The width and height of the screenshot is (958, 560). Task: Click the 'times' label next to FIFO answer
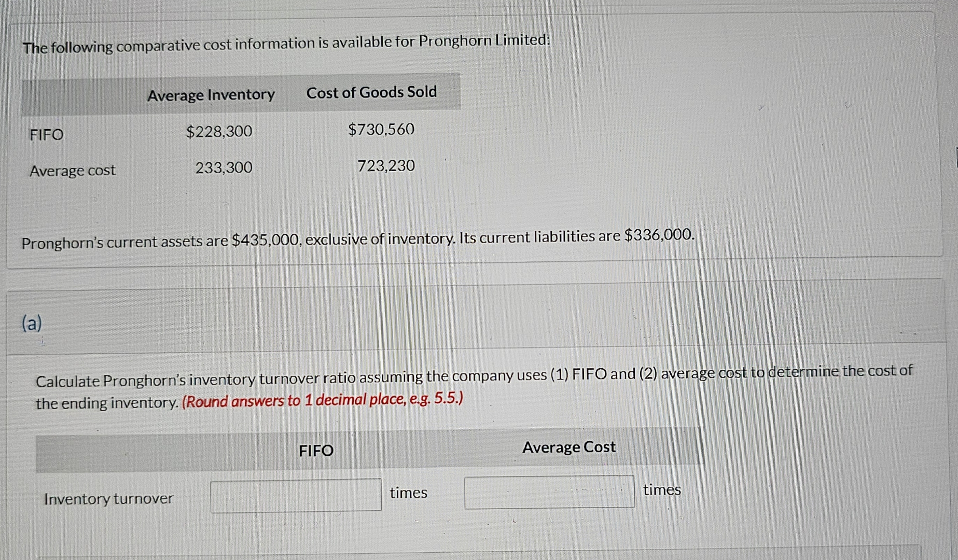[408, 493]
